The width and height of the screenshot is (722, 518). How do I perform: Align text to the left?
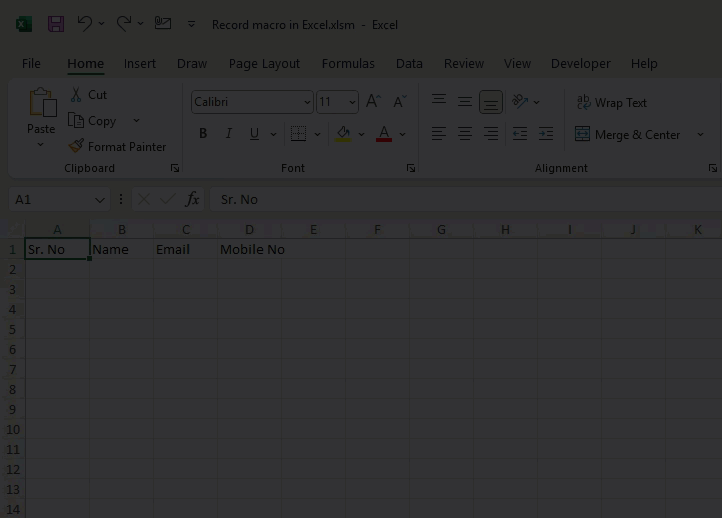point(439,134)
